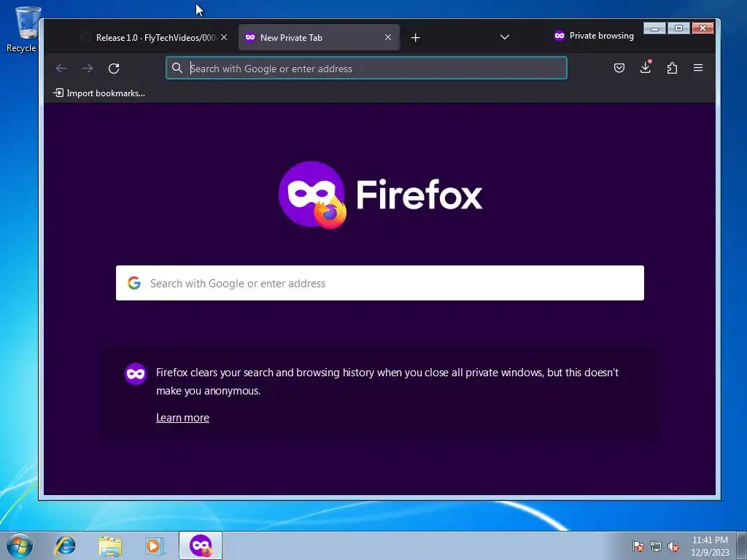747x560 pixels.
Task: Open Action Center flag tray icon
Action: tap(638, 547)
